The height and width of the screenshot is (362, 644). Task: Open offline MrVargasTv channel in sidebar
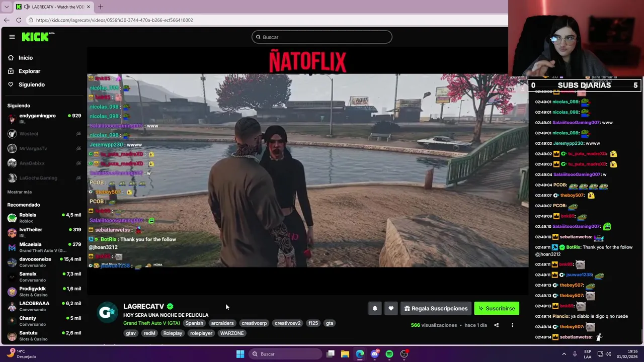coord(44,148)
